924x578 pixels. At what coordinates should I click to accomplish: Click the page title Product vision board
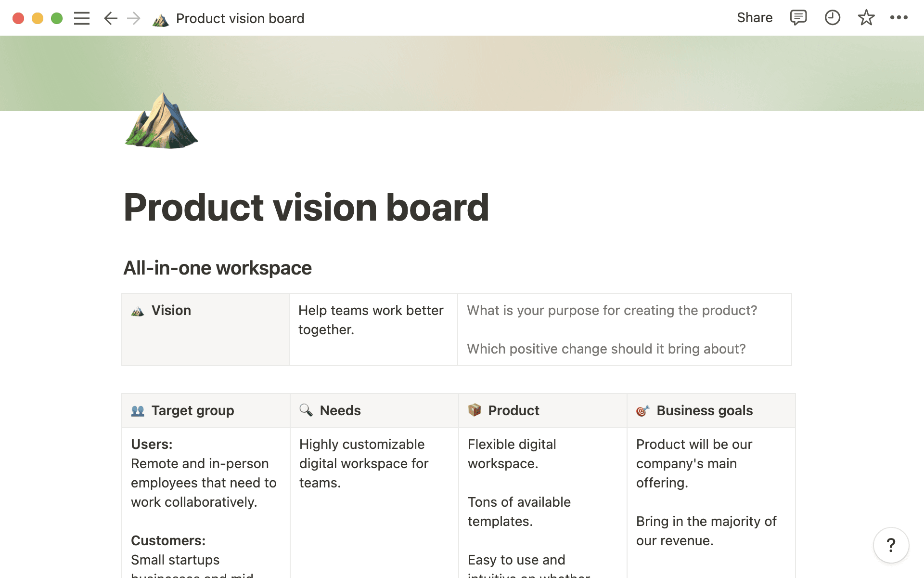click(x=306, y=207)
